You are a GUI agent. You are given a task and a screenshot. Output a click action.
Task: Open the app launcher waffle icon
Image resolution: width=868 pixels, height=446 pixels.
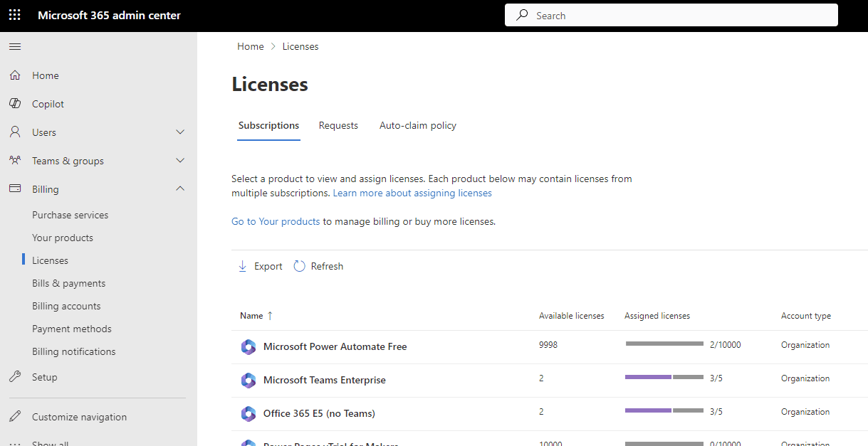click(x=15, y=15)
